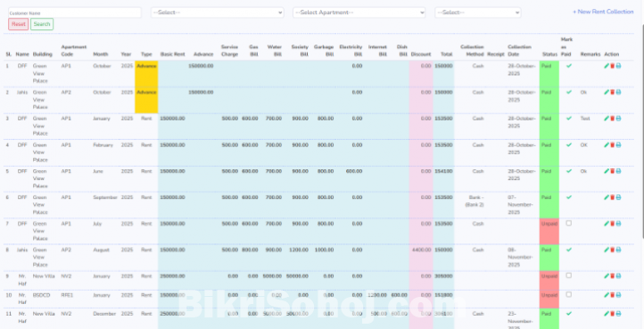
Task: Edit row 6 September rent entry
Action: [x=607, y=197]
